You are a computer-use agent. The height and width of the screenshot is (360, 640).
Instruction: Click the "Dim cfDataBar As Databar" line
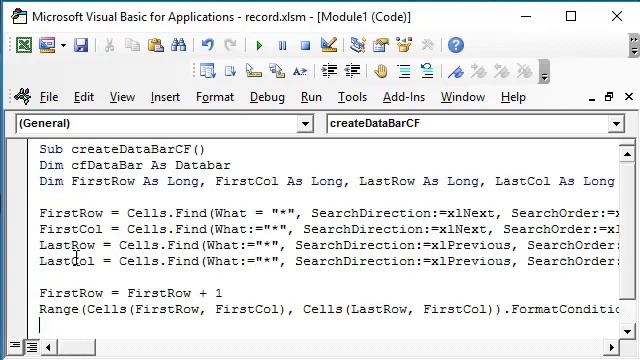[x=135, y=165]
